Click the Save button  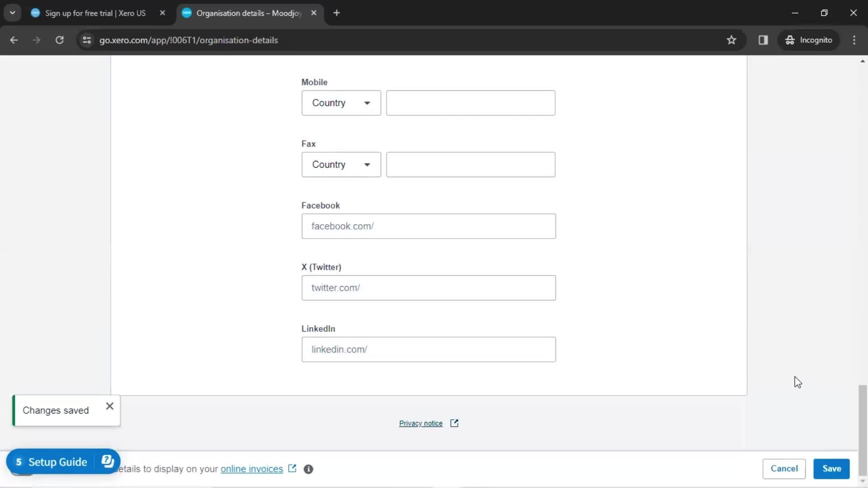click(x=831, y=469)
